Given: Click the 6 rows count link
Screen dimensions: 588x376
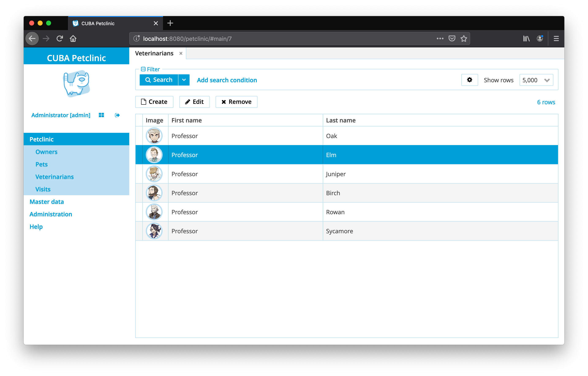Looking at the screenshot, I should [x=546, y=102].
